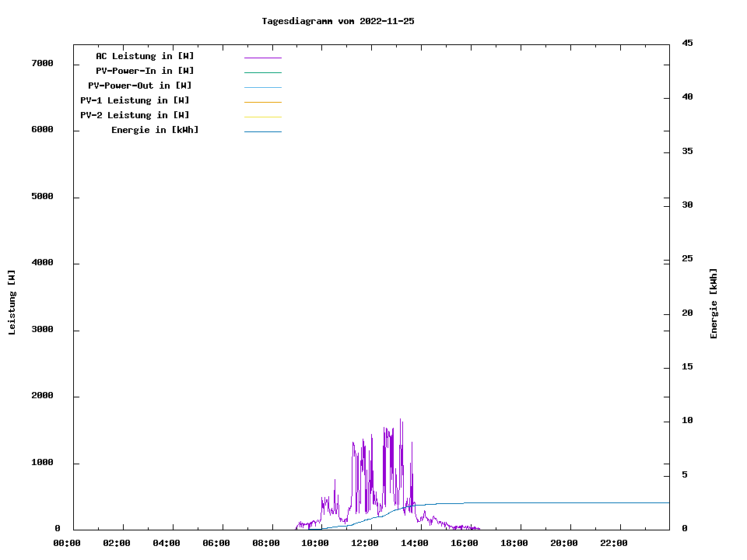Click the 00:00 time axis label
The image size is (747, 560).
[67, 543]
